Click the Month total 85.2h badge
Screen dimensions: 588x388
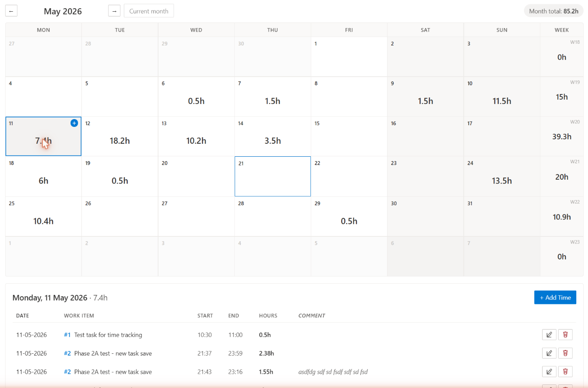coord(554,11)
